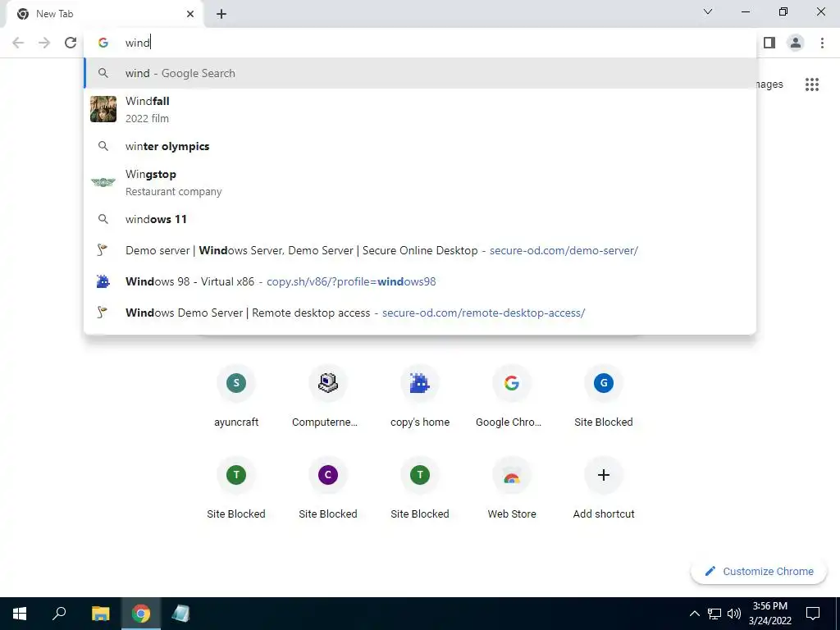This screenshot has height=630, width=840.
Task: Open Windows 98 Virtual x86 suggestion
Action: pos(420,281)
